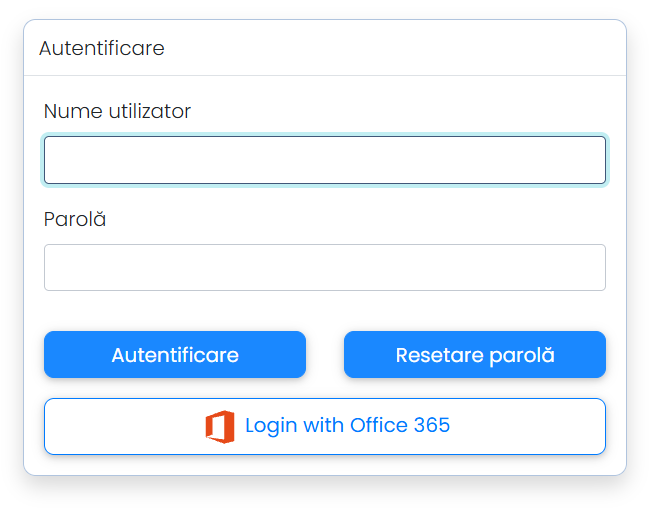Click the Nume utilizator label
Screen dimensions: 656x508
pos(117,111)
